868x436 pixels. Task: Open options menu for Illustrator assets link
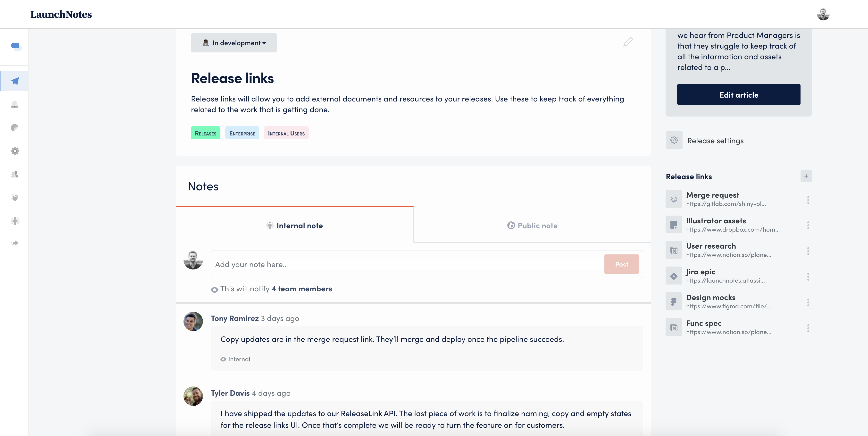pos(808,226)
